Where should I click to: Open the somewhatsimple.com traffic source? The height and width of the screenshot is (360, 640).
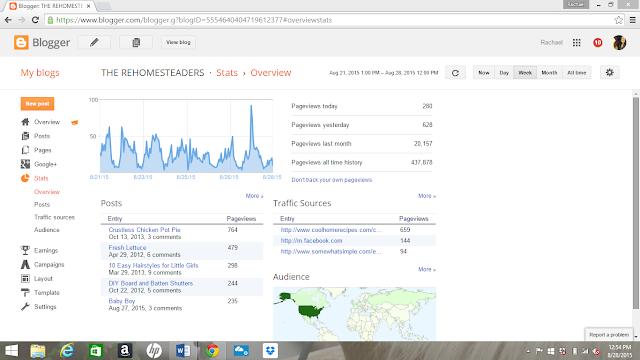coord(331,251)
